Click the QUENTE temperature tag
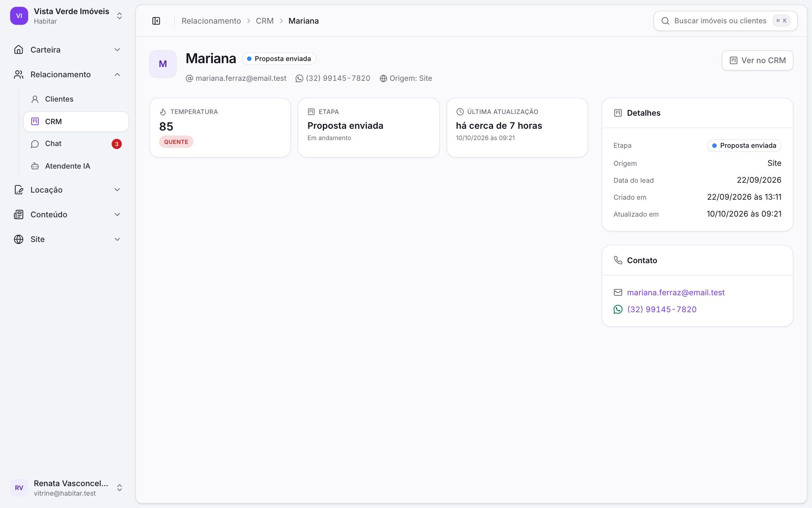Image resolution: width=812 pixels, height=508 pixels. pyautogui.click(x=176, y=142)
